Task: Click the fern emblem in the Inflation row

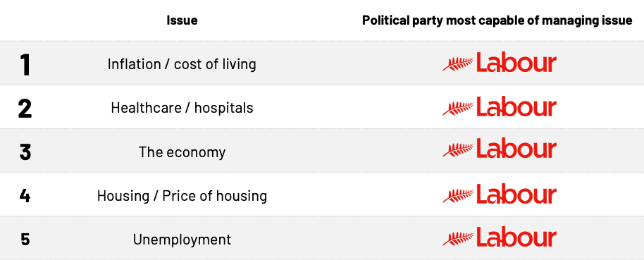Action: point(458,64)
